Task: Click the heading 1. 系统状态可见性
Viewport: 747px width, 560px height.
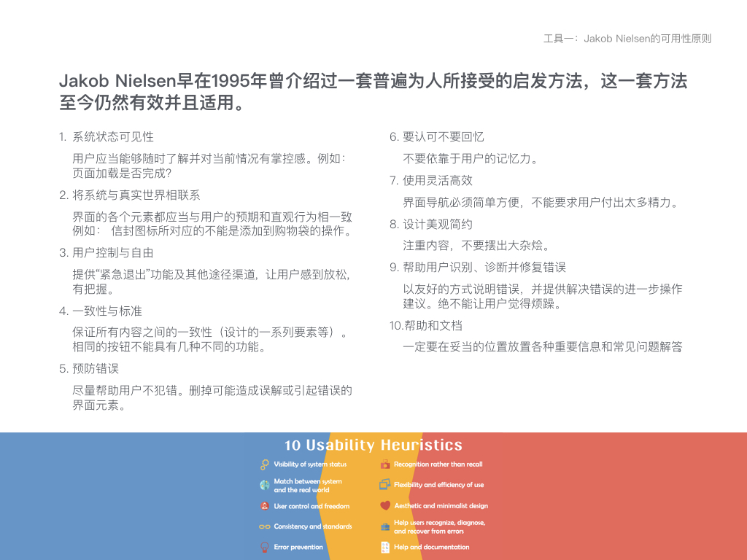Action: tap(107, 137)
